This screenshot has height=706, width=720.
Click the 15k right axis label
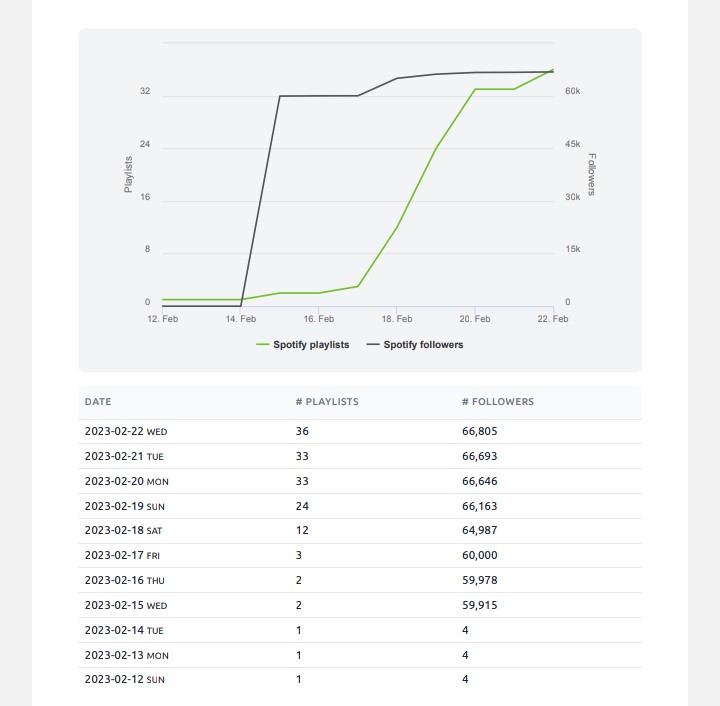573,249
